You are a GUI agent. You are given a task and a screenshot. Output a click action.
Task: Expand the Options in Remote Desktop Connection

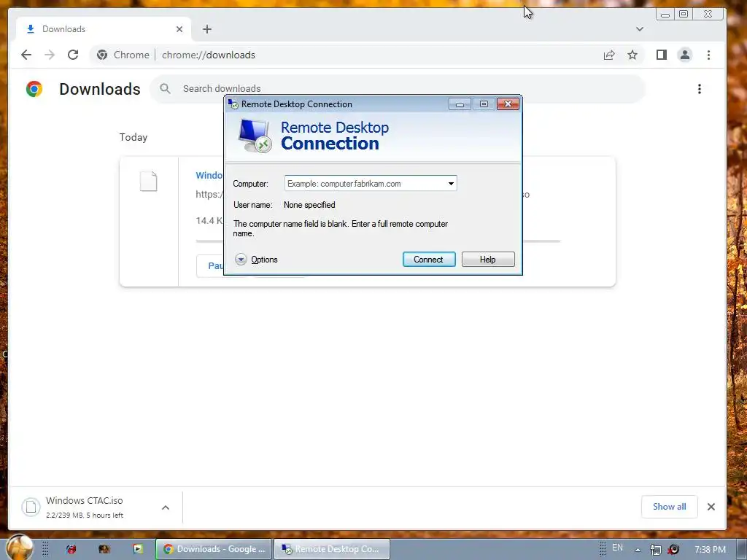click(256, 260)
